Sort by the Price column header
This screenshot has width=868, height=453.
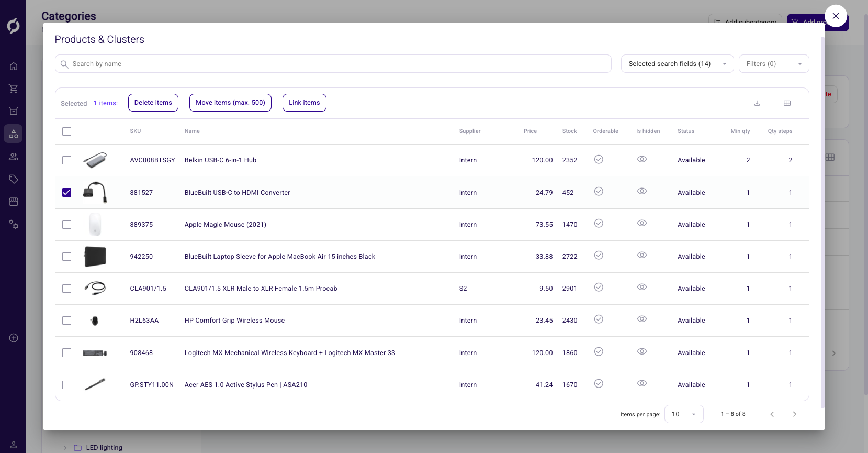530,131
